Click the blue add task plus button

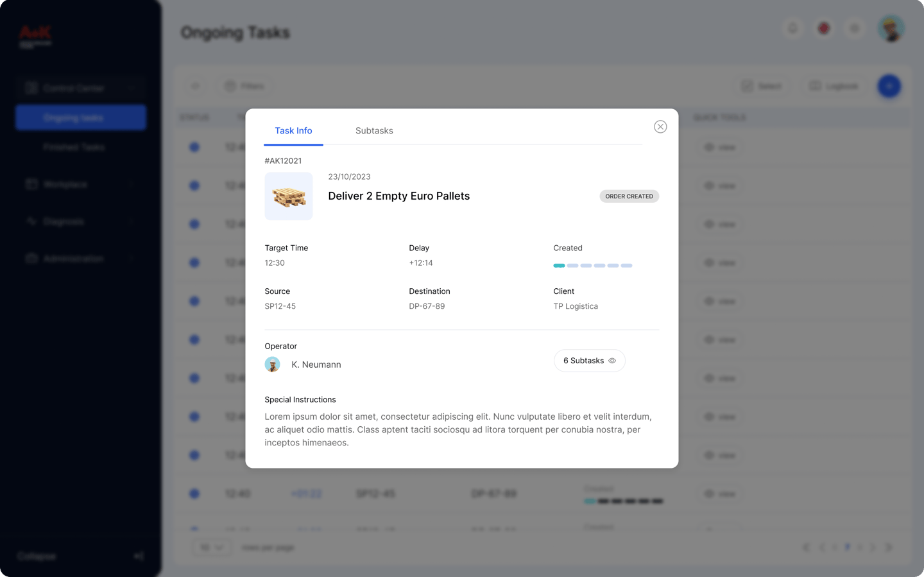(889, 86)
